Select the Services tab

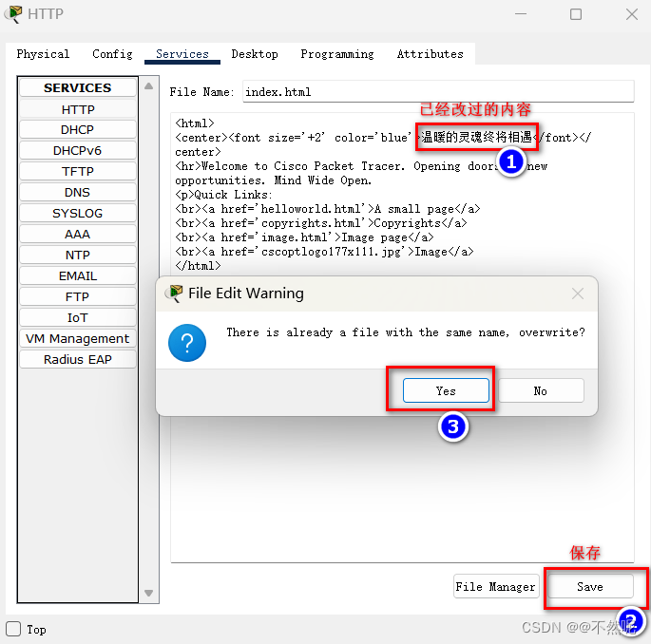pyautogui.click(x=182, y=54)
